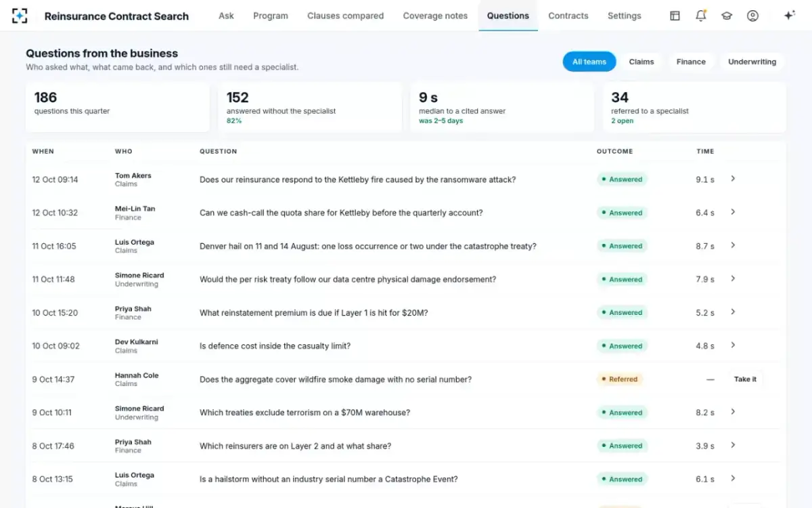This screenshot has width=812, height=508.
Task: Filter questions by Underwriting team
Action: coord(752,62)
